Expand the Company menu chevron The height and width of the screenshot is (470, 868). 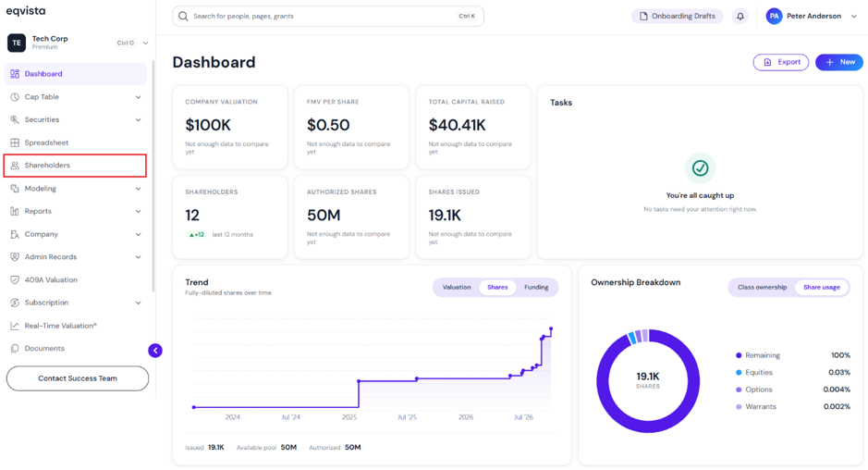coord(138,234)
